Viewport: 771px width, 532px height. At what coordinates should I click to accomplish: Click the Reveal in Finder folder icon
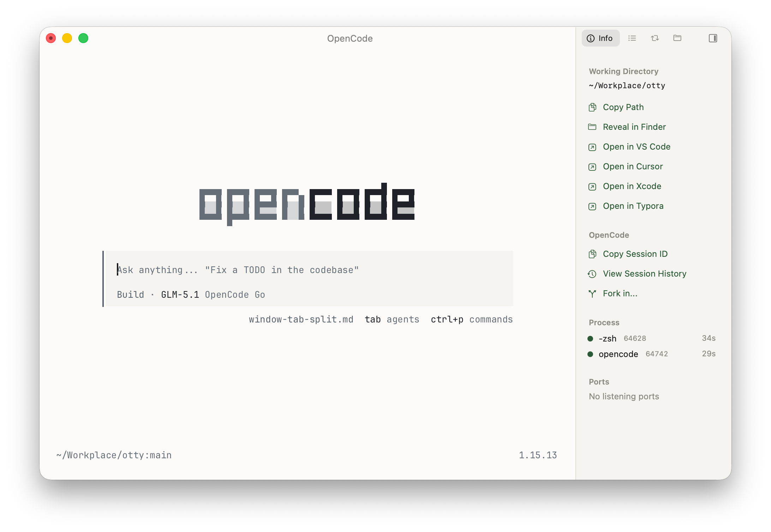pyautogui.click(x=592, y=127)
